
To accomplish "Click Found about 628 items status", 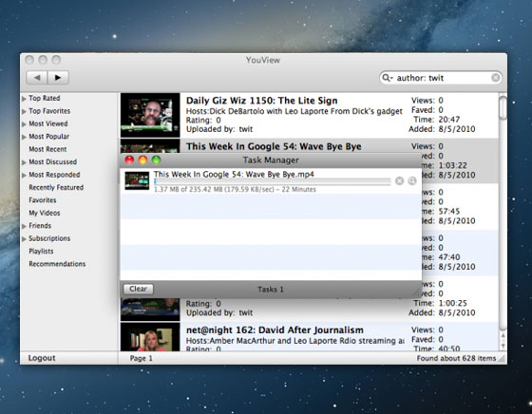I will point(456,358).
